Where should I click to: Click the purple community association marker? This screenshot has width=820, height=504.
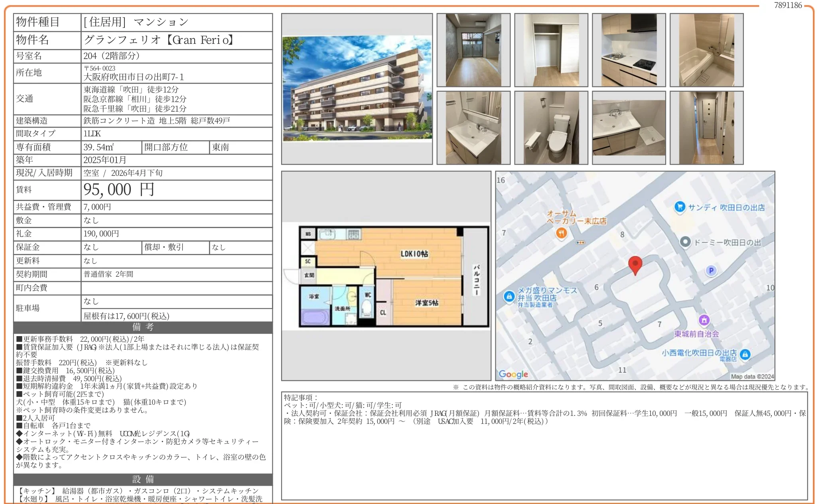(704, 320)
